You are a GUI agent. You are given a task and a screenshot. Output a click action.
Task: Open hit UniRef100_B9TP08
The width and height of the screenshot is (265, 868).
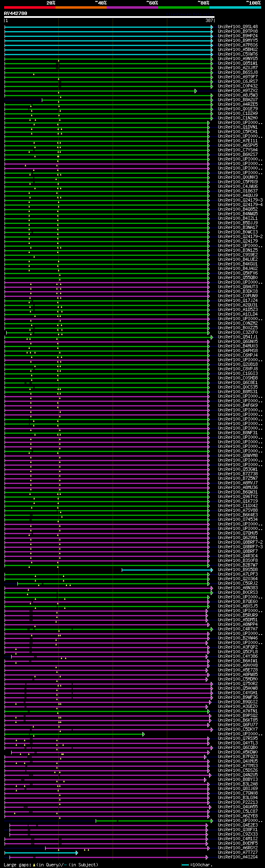(238, 32)
